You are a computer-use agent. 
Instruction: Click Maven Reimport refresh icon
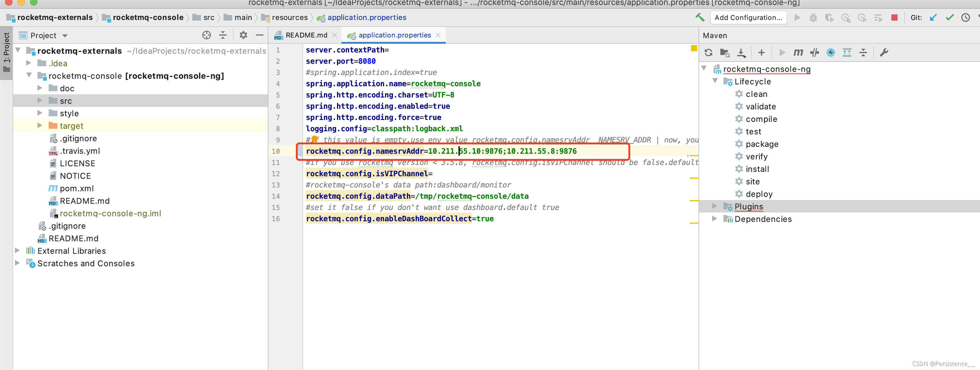point(708,52)
